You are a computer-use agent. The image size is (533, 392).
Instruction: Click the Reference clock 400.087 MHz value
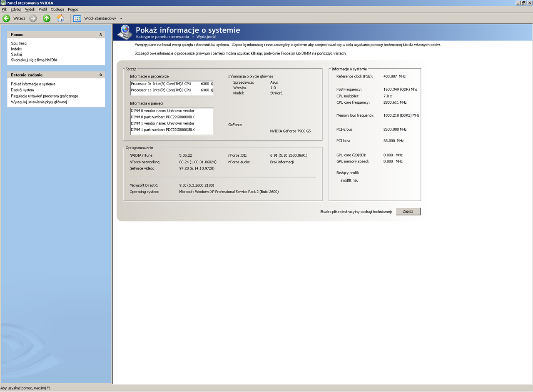pyautogui.click(x=394, y=77)
